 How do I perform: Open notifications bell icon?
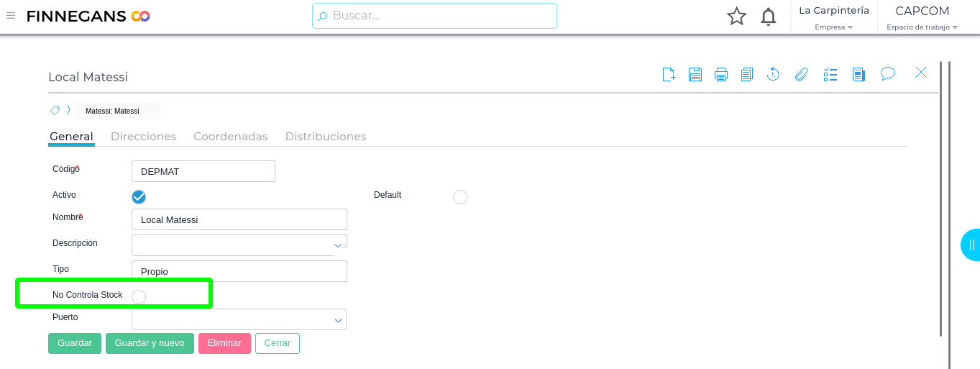(x=769, y=17)
